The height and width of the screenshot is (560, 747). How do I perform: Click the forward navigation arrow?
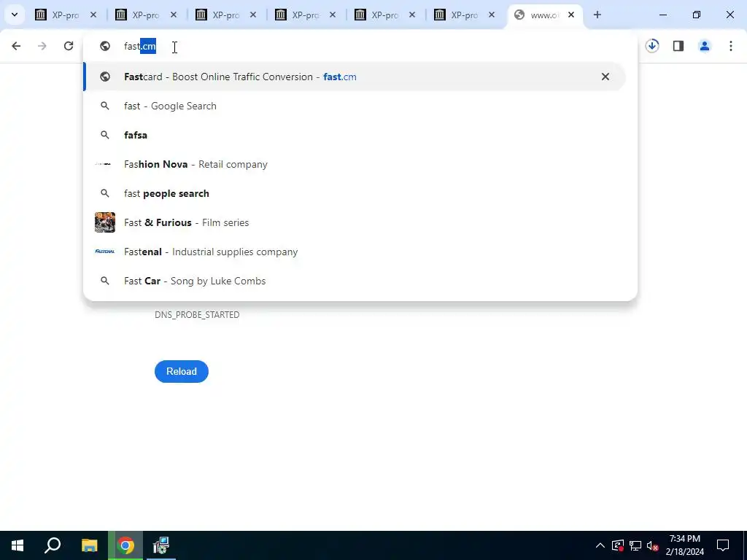(42, 46)
